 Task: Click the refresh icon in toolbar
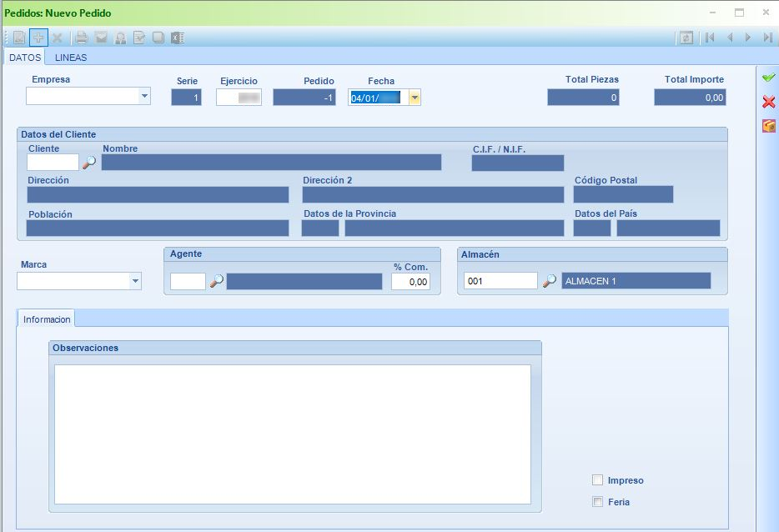(x=686, y=38)
